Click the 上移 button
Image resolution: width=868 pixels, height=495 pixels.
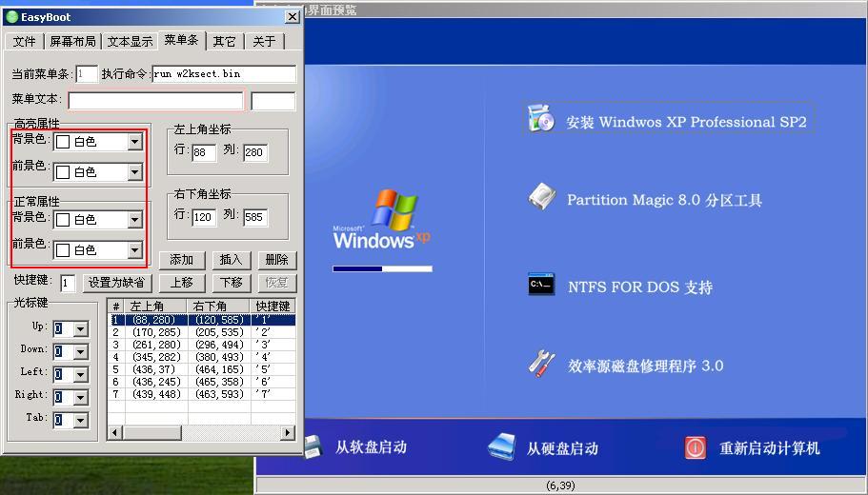[182, 283]
